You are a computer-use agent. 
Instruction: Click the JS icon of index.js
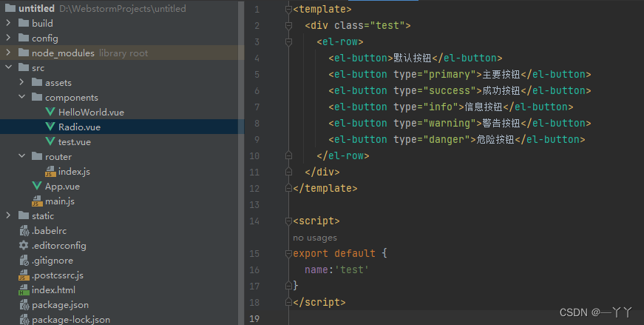click(x=50, y=172)
